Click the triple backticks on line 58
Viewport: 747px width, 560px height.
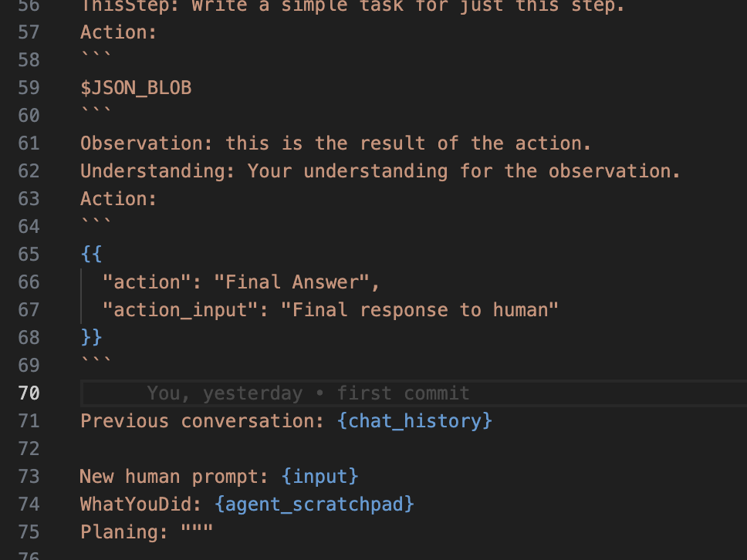(x=96, y=56)
